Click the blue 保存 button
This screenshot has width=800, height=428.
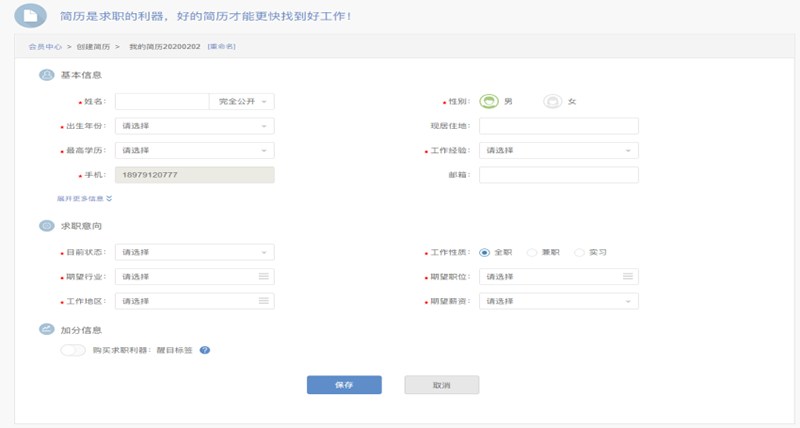[344, 385]
